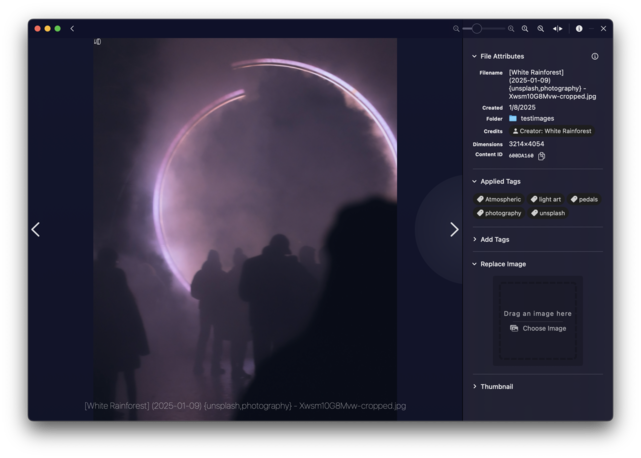Open File Attributes info circle icon
The height and width of the screenshot is (458, 641).
(x=595, y=56)
